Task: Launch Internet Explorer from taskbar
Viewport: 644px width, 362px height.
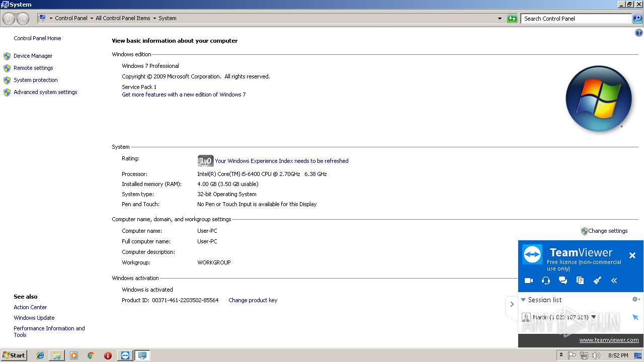Action: (40, 355)
